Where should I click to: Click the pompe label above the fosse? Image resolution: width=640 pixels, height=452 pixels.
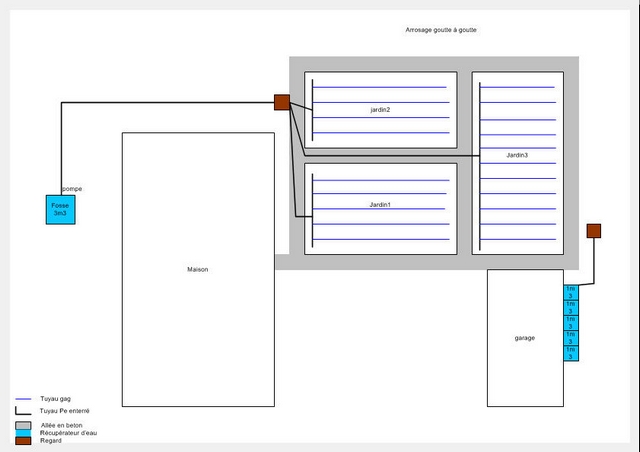pyautogui.click(x=72, y=188)
